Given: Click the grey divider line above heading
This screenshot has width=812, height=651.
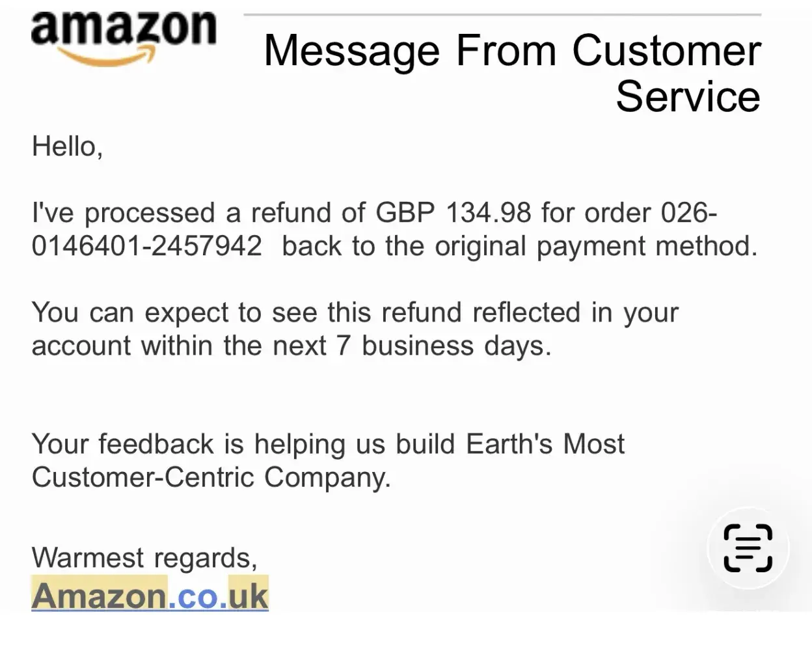Looking at the screenshot, I should (502, 14).
